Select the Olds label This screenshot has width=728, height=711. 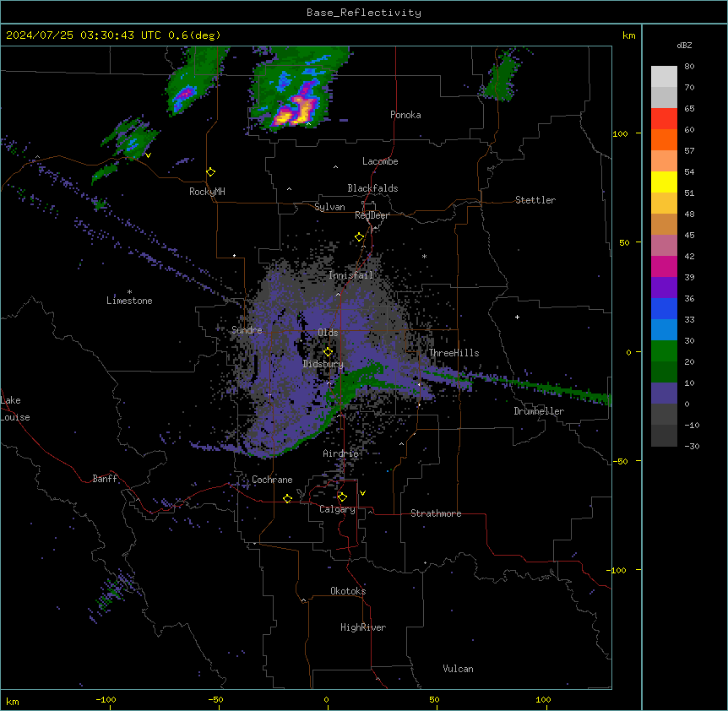click(x=328, y=333)
